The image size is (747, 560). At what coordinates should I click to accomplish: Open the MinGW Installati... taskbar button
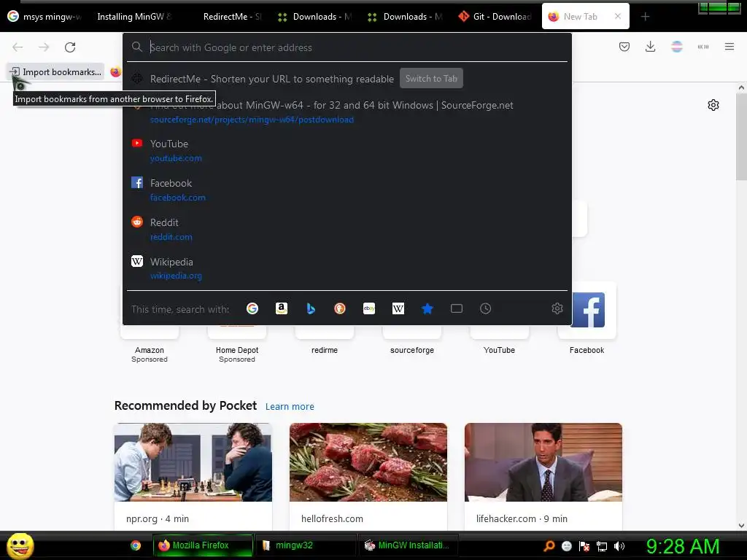click(x=408, y=545)
